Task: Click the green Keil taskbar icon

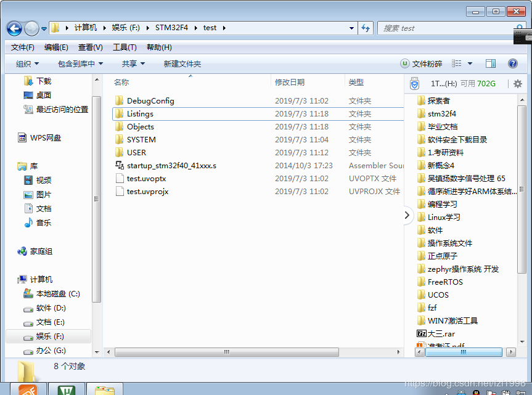Action: (x=67, y=389)
